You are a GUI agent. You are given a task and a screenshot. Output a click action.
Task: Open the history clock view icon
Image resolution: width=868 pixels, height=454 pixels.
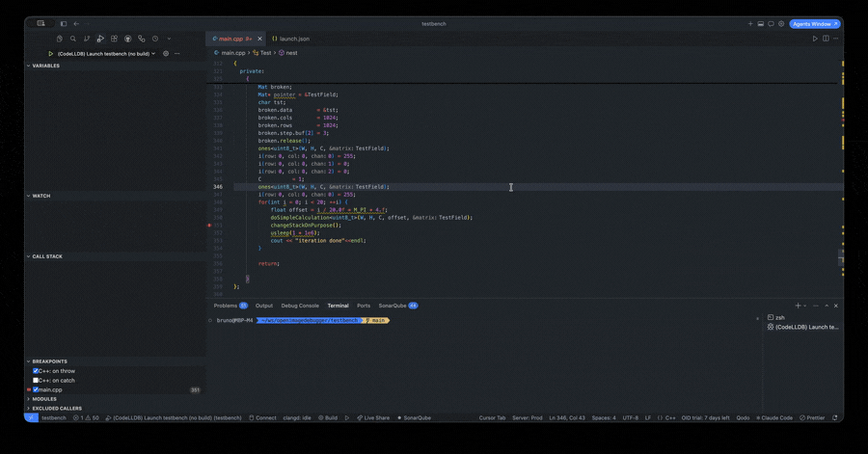tap(155, 39)
